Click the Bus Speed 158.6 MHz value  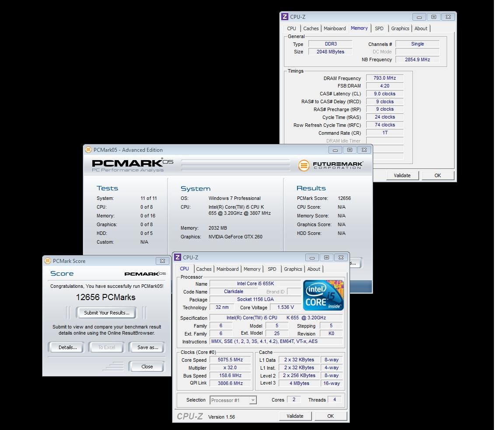230,375
